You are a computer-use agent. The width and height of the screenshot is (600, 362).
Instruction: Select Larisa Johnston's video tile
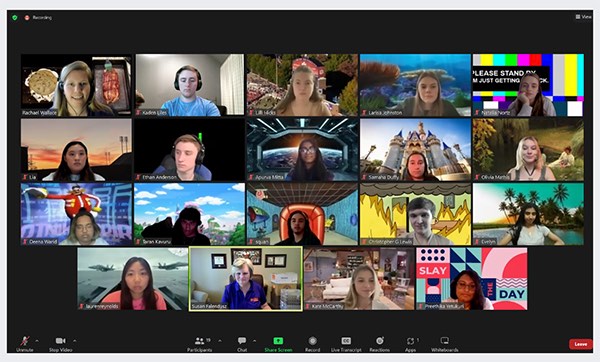pyautogui.click(x=415, y=85)
